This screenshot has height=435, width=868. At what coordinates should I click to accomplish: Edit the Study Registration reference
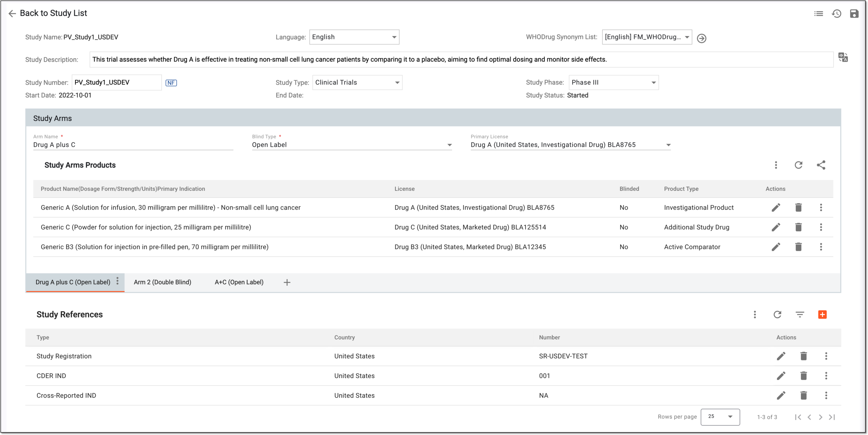click(x=781, y=356)
